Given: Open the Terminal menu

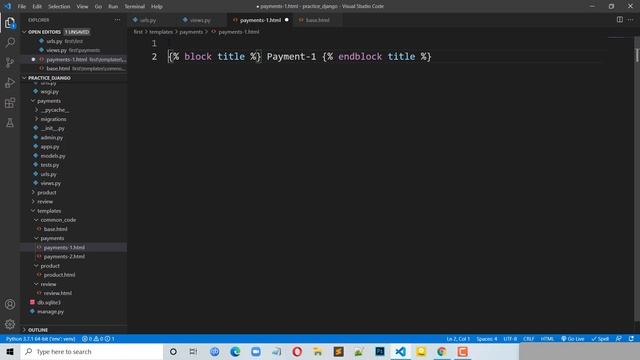Looking at the screenshot, I should click(135, 7).
